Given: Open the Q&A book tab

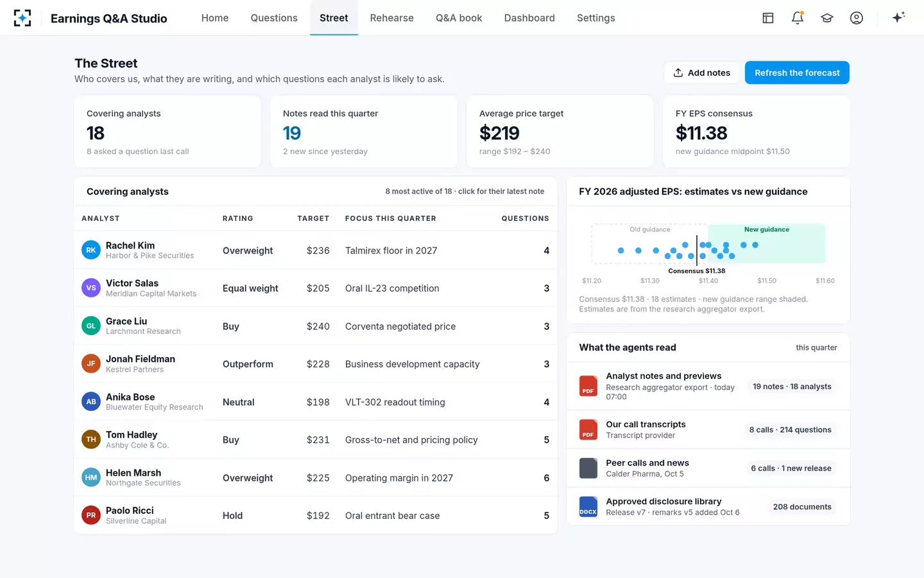Looking at the screenshot, I should point(459,18).
